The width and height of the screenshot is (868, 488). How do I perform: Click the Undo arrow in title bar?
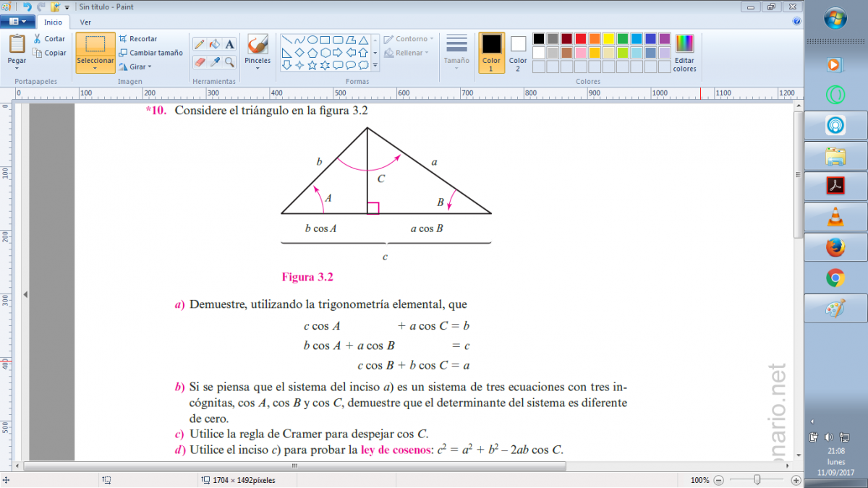(27, 7)
